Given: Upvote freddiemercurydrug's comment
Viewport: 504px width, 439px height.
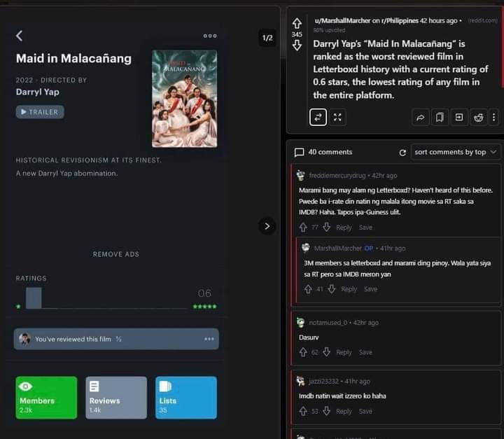Looking at the screenshot, I should pyautogui.click(x=303, y=228).
